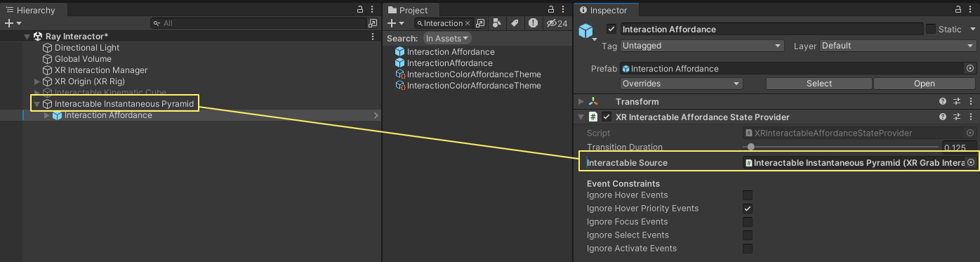Open the Hierarchy search window icon
980x262 pixels.
click(x=373, y=23)
